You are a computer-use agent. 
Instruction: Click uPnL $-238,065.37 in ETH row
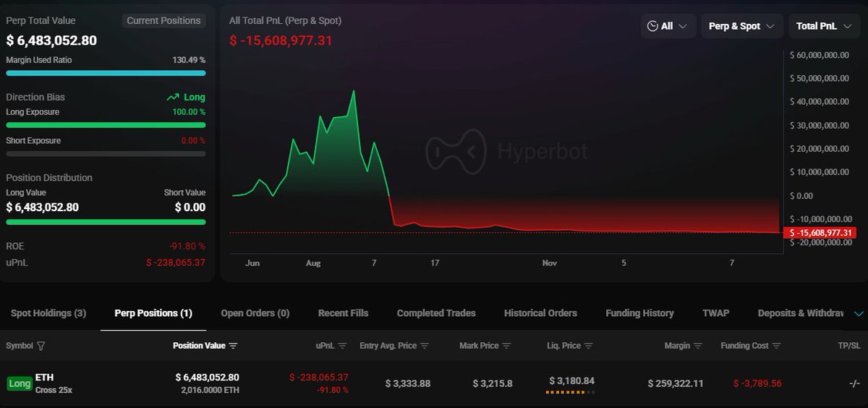(x=319, y=378)
